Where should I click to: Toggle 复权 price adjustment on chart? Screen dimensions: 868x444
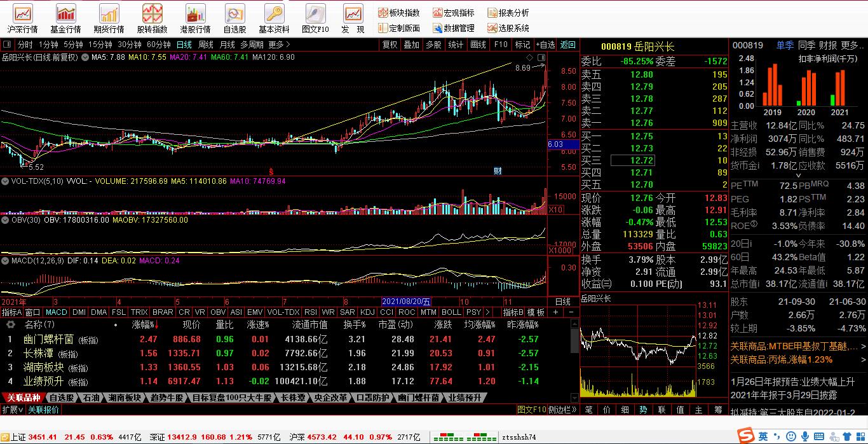point(390,45)
